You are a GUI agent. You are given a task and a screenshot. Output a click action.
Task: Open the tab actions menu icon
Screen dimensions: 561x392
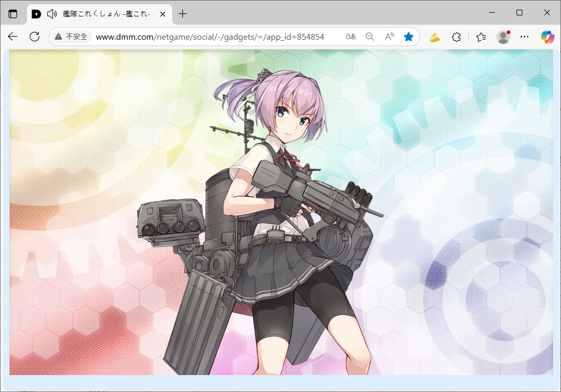13,14
